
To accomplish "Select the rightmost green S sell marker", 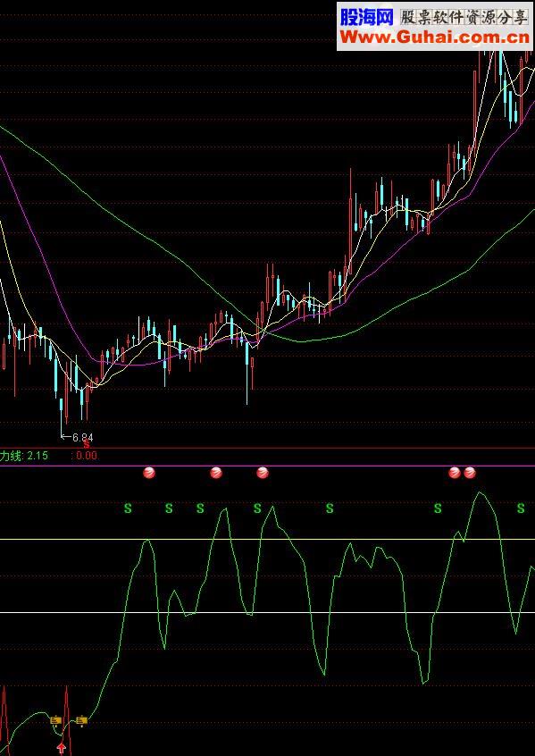I will pos(521,508).
